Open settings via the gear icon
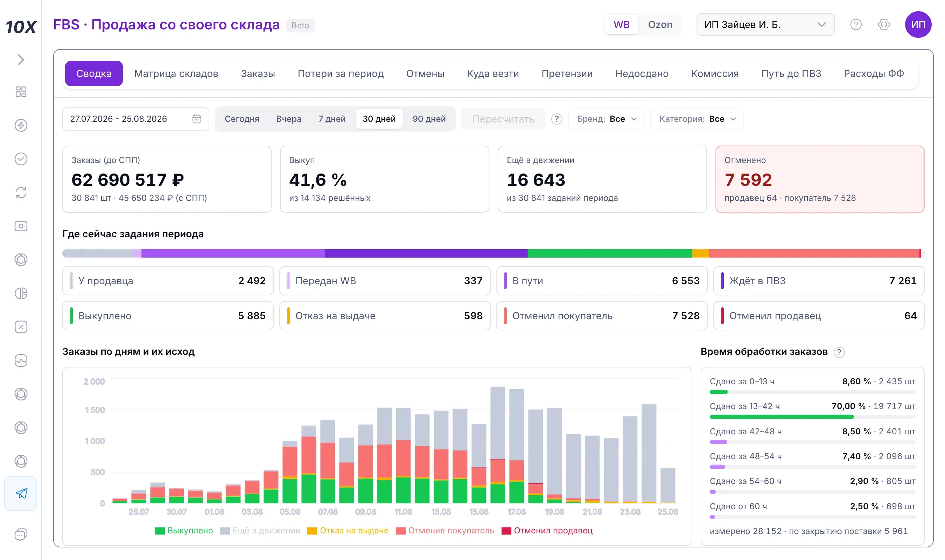Viewport: 945px width, 560px height. tap(884, 24)
